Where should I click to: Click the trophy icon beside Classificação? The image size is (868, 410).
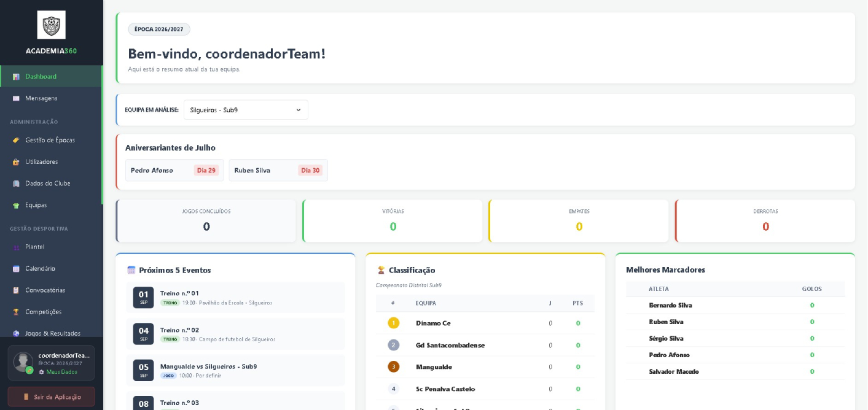[x=381, y=270]
